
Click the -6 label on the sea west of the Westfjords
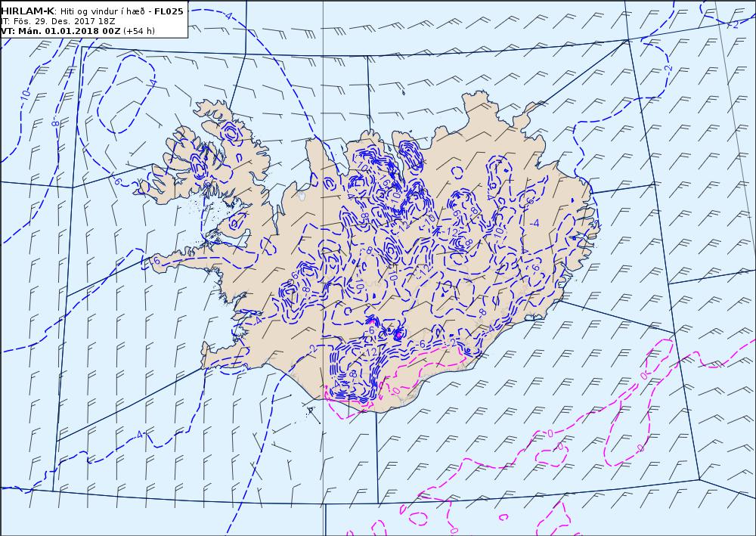pyautogui.click(x=116, y=181)
